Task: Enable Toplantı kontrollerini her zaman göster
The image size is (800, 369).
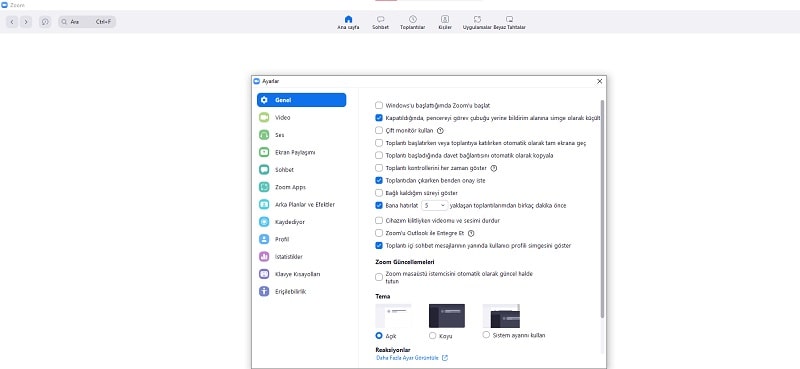Action: tap(379, 168)
